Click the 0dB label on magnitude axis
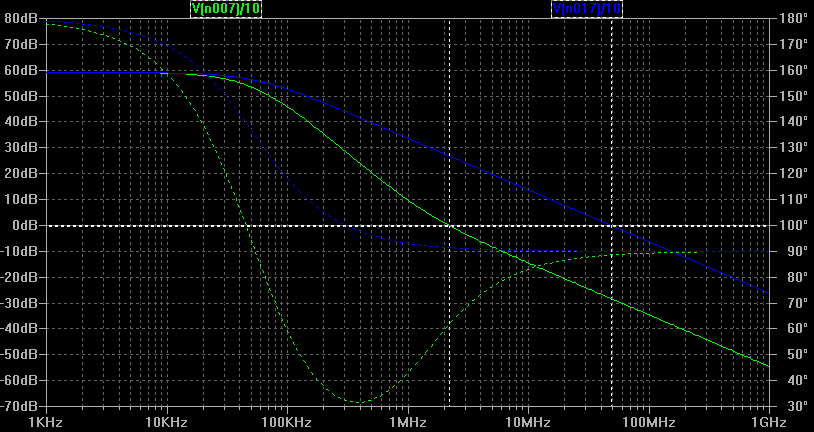The height and width of the screenshot is (432, 814). click(23, 225)
